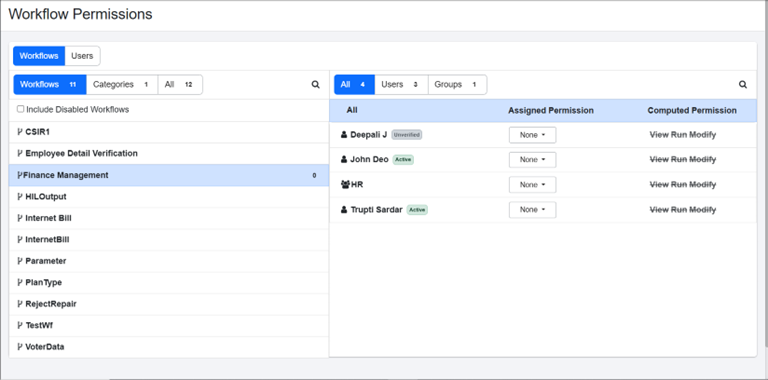
Task: Click the 0 count on Finance Management
Action: click(314, 175)
